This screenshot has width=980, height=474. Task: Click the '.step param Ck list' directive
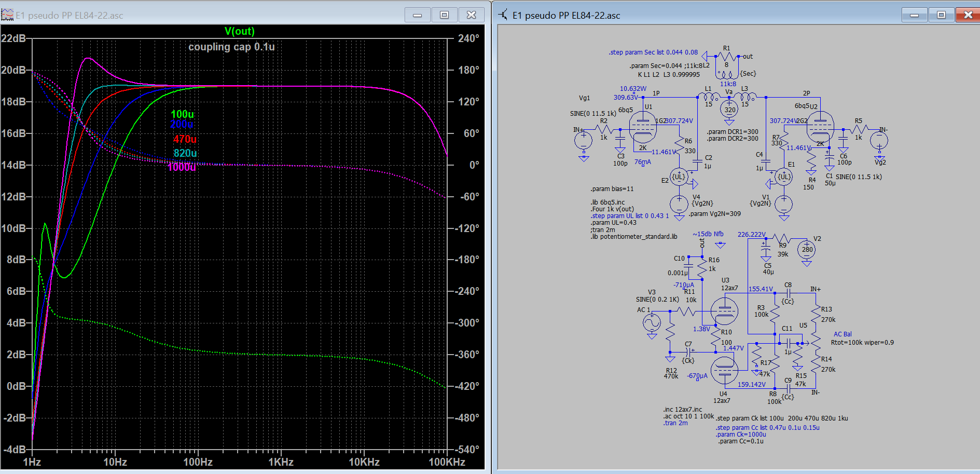click(782, 418)
